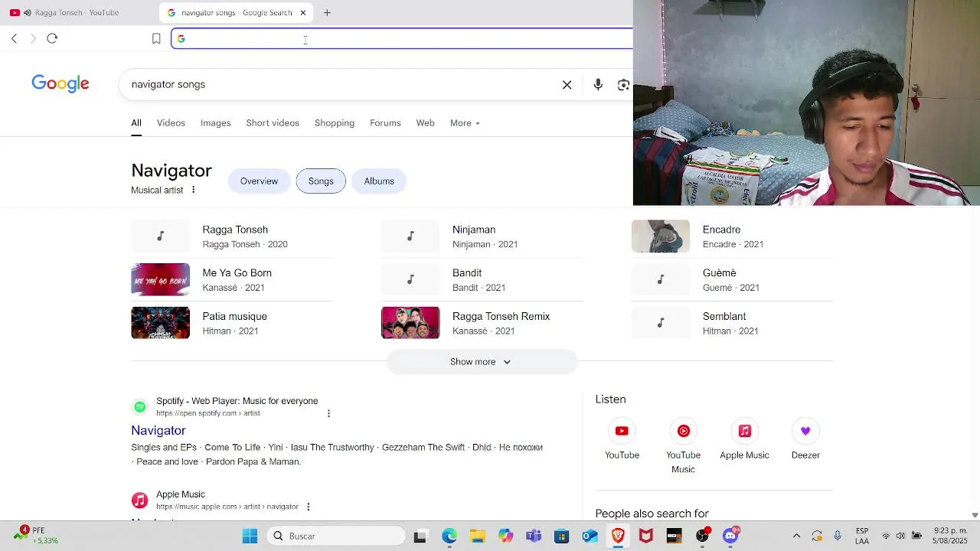
Task: Click the Apple Music result favicon
Action: 139,500
